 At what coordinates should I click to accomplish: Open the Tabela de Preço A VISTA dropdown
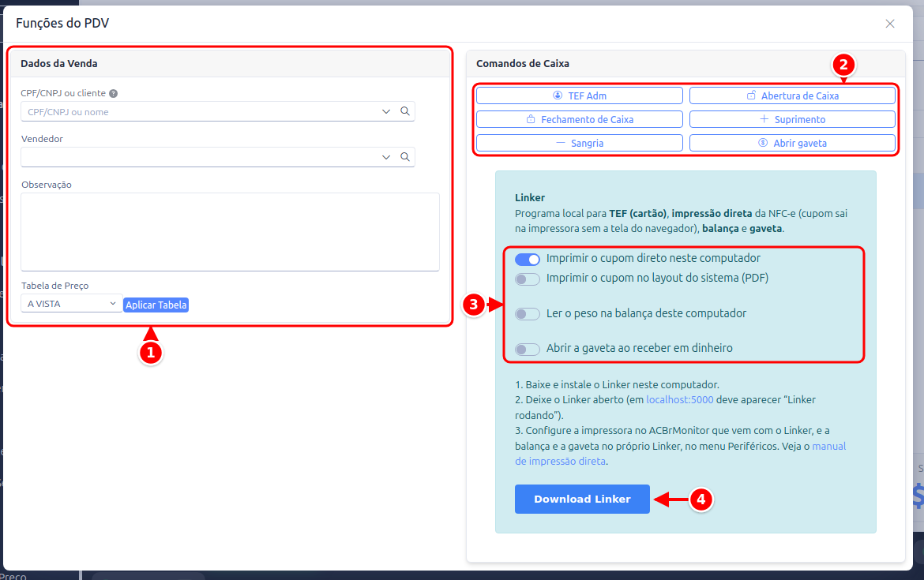point(72,304)
